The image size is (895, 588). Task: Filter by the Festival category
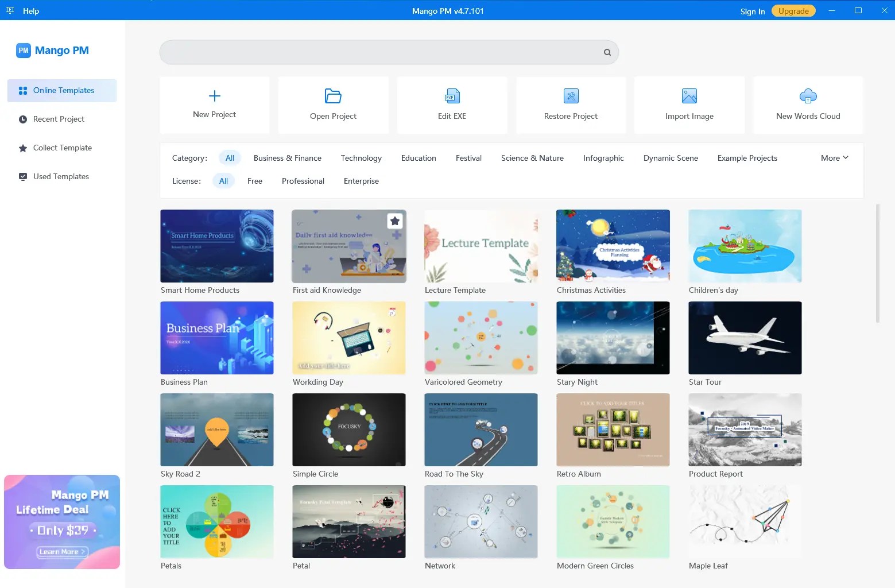click(468, 158)
